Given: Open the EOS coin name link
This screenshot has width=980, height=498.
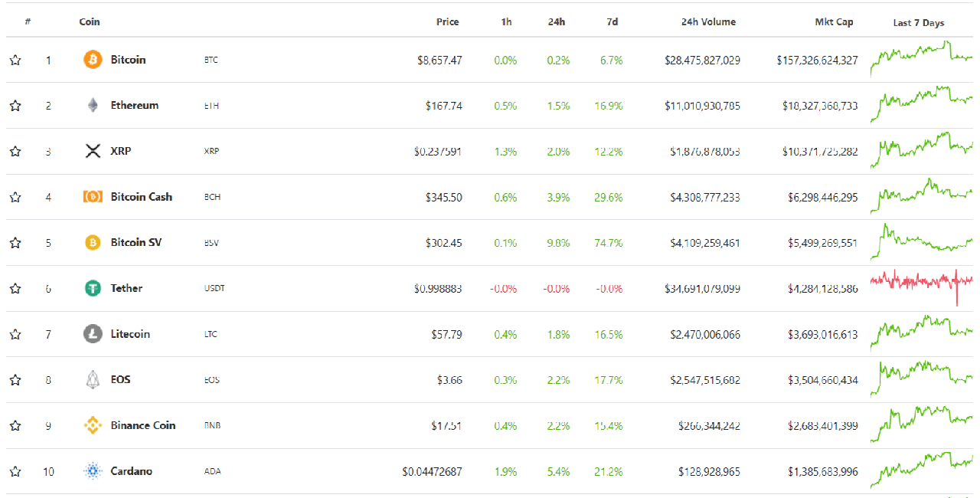Looking at the screenshot, I should click(x=120, y=379).
